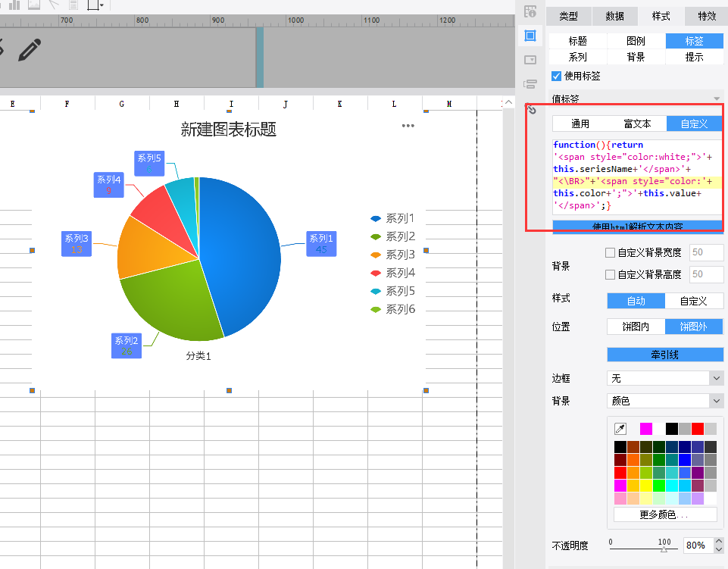The height and width of the screenshot is (569, 728).
Task: Switch to the 富文本 label tab
Action: point(637,123)
